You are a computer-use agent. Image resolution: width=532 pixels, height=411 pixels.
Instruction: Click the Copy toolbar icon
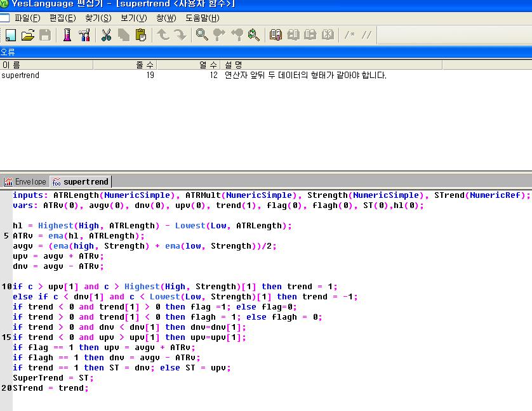[124, 35]
